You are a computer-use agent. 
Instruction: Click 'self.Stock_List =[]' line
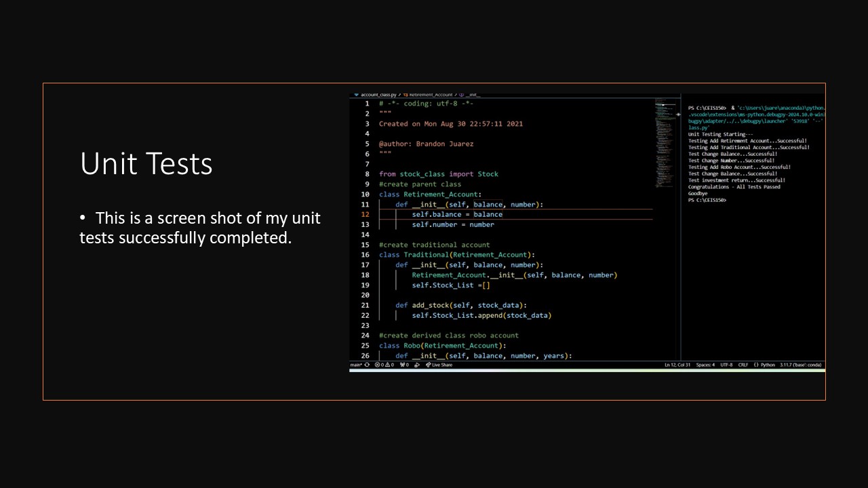click(x=451, y=285)
